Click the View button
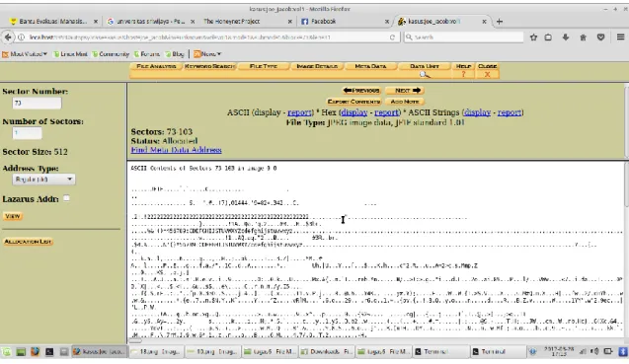The width and height of the screenshot is (629, 364). (13, 216)
